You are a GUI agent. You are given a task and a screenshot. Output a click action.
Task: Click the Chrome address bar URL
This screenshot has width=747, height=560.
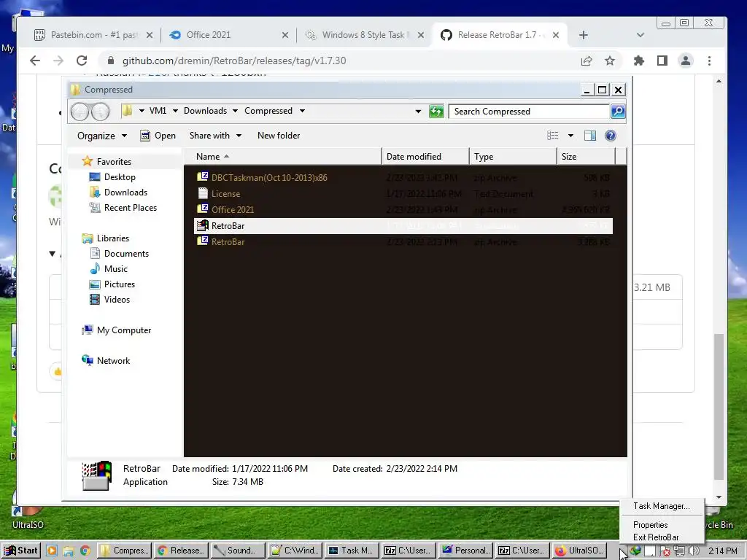pyautogui.click(x=234, y=61)
